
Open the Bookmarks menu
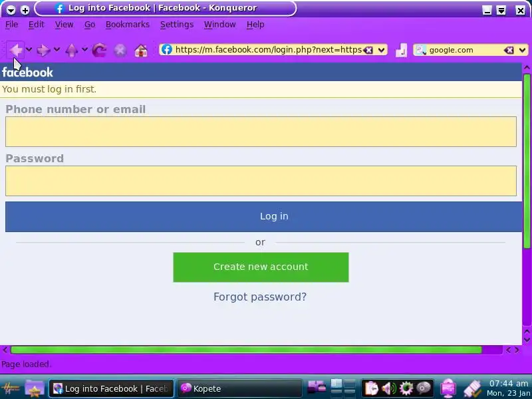click(127, 25)
